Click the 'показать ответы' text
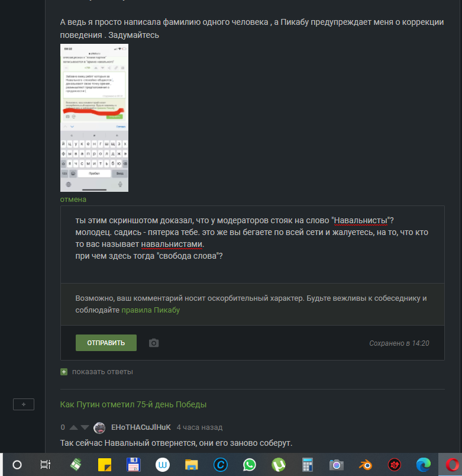This screenshot has height=476, width=462. tap(102, 372)
